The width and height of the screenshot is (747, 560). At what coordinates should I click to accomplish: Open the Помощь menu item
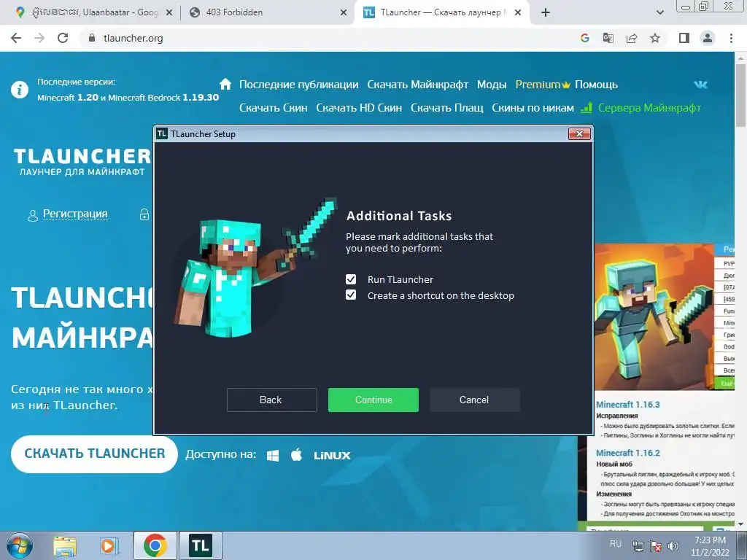tap(597, 85)
